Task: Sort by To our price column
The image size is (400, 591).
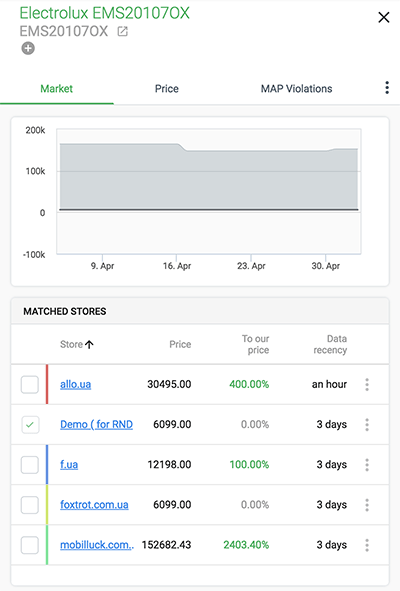Action: [256, 344]
